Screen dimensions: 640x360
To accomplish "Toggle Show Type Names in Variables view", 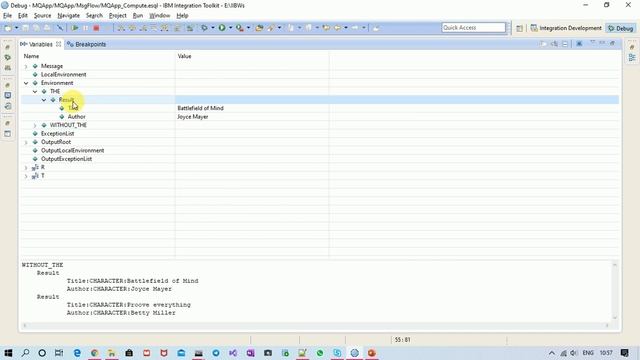I will pos(543,44).
